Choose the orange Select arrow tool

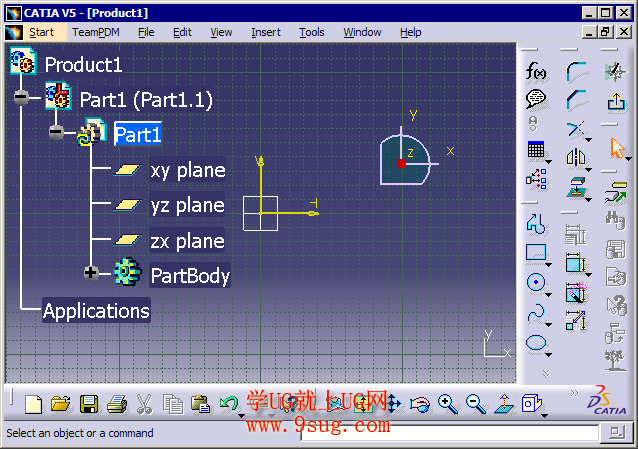[617, 148]
